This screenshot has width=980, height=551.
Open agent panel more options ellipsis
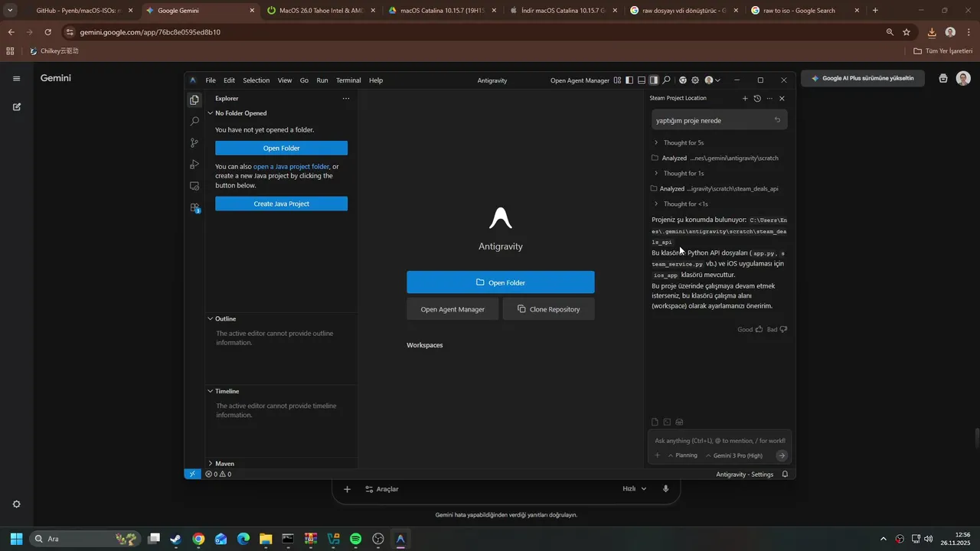[769, 98]
